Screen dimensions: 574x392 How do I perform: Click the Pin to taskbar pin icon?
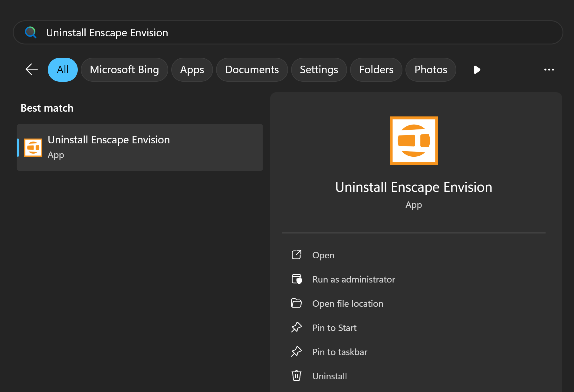[297, 351]
